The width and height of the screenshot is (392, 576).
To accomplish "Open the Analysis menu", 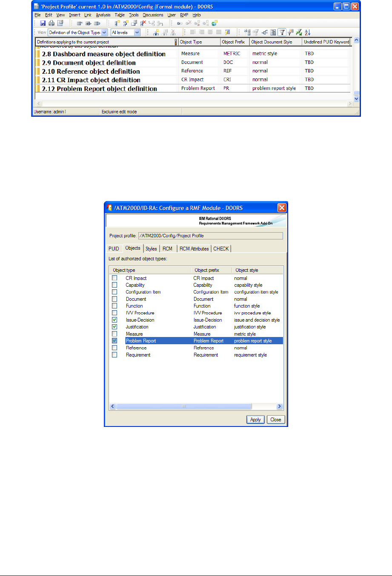I will 103,15.
